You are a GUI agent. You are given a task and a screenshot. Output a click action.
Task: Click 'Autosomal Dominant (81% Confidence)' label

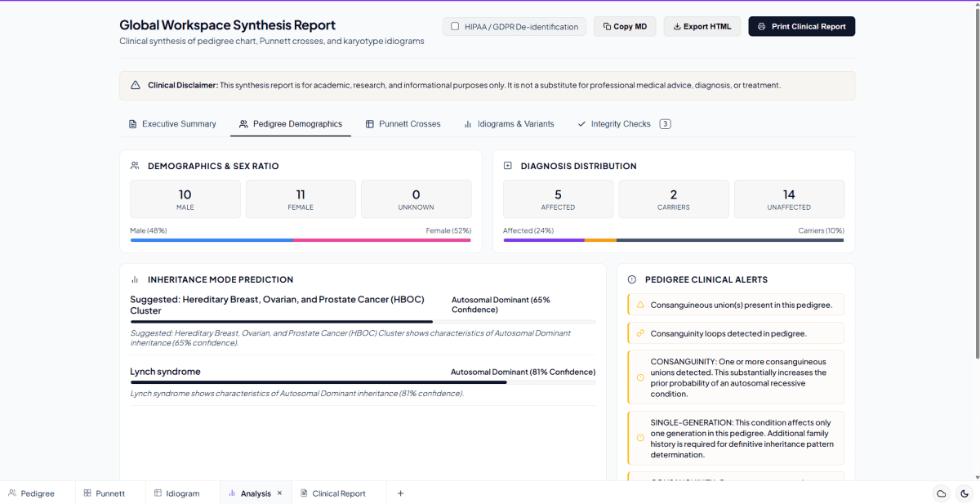tap(523, 372)
